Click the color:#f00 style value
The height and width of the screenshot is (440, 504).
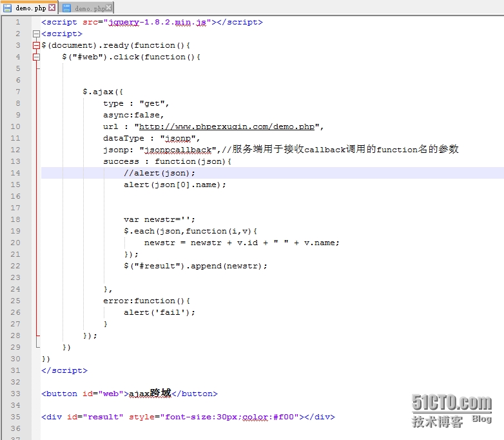click(x=268, y=417)
